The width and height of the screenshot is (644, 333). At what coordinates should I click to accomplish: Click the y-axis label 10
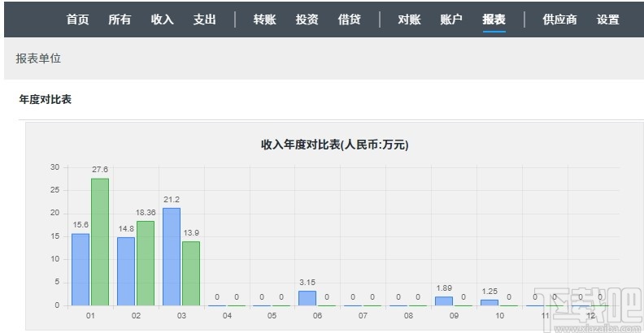[54, 259]
